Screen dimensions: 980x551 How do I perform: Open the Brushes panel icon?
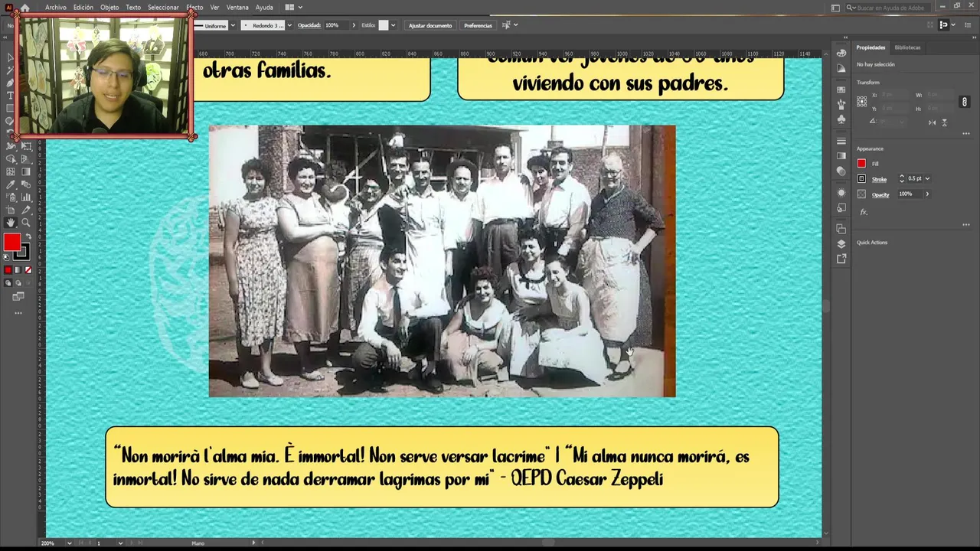(x=841, y=104)
